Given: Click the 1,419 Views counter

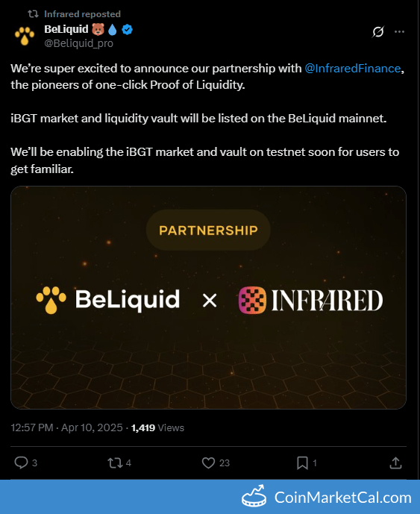Looking at the screenshot, I should point(157,427).
